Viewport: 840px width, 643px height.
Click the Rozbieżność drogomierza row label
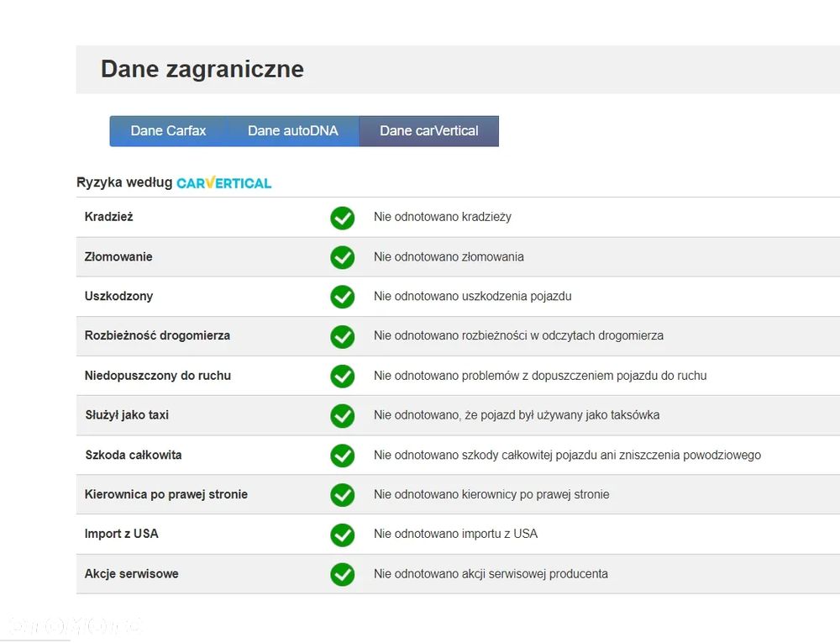pos(157,335)
